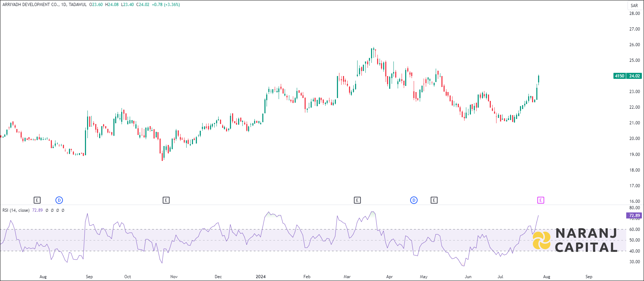Click the 16.00 price scale label
The width and height of the screenshot is (644, 281).
634,201
